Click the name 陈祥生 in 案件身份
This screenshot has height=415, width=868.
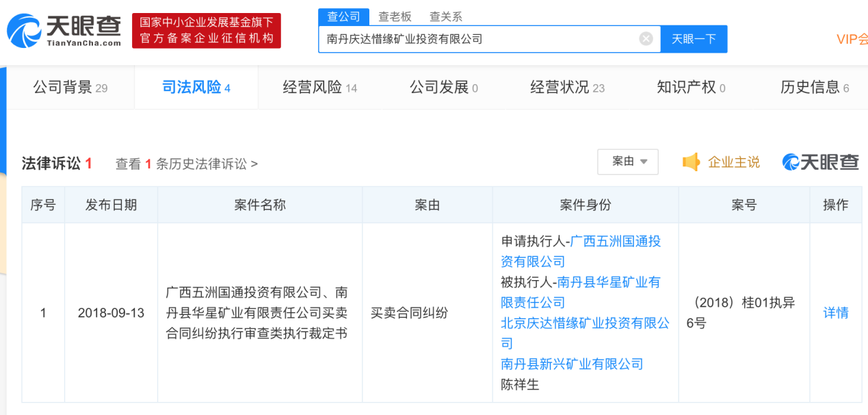coord(520,385)
